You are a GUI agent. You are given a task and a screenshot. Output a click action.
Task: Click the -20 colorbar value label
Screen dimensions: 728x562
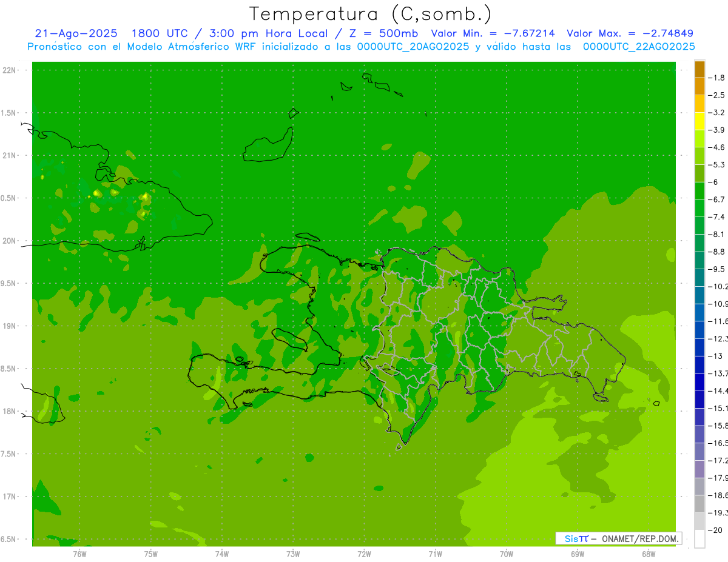(x=716, y=530)
